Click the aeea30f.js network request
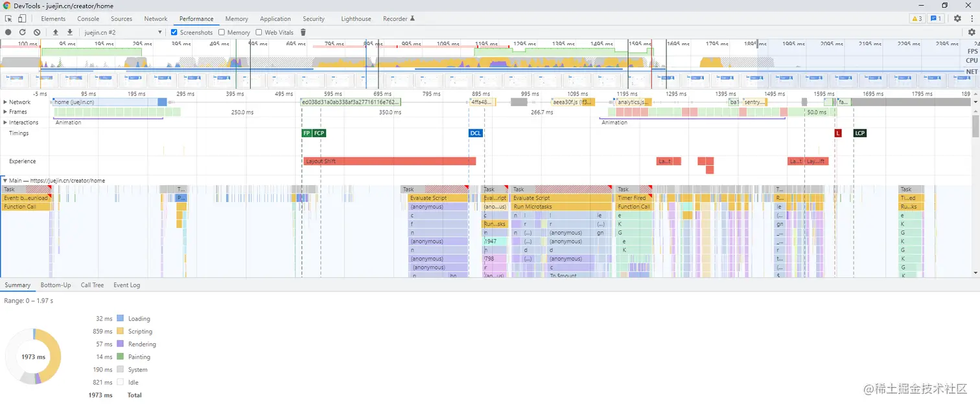The image size is (980, 408). pyautogui.click(x=572, y=102)
